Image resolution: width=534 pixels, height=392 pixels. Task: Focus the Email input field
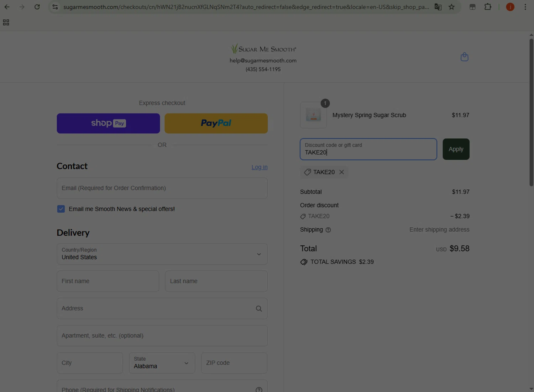pos(162,188)
